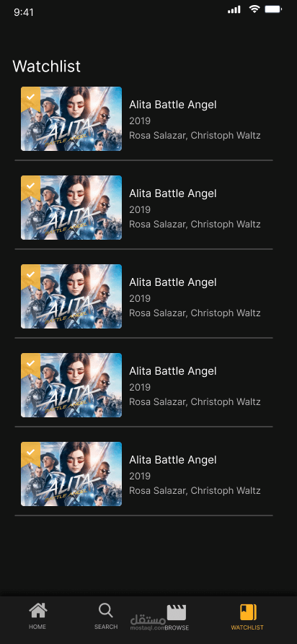Open fourth Alita Battle Angel title
The image size is (297, 644).
(173, 371)
